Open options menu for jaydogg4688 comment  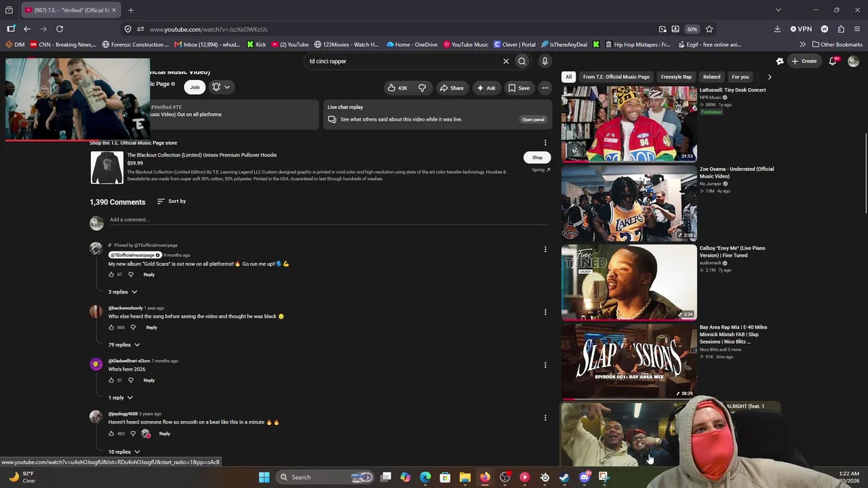click(x=545, y=418)
